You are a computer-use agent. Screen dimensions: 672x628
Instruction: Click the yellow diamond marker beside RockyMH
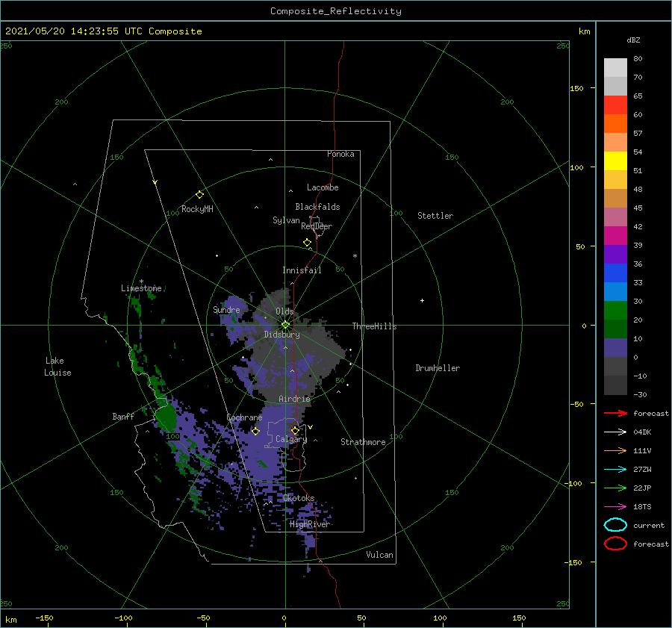click(199, 195)
